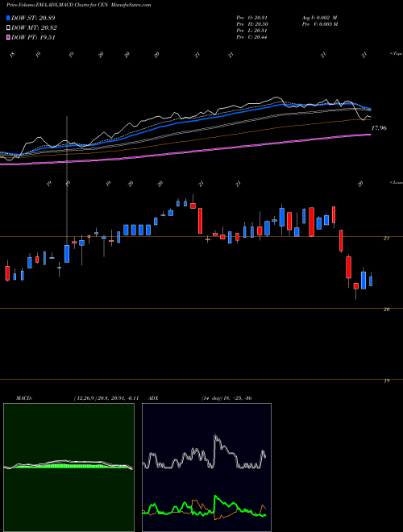Click the white ADX line peak
Screen dimensions: 403x532
[215, 436]
